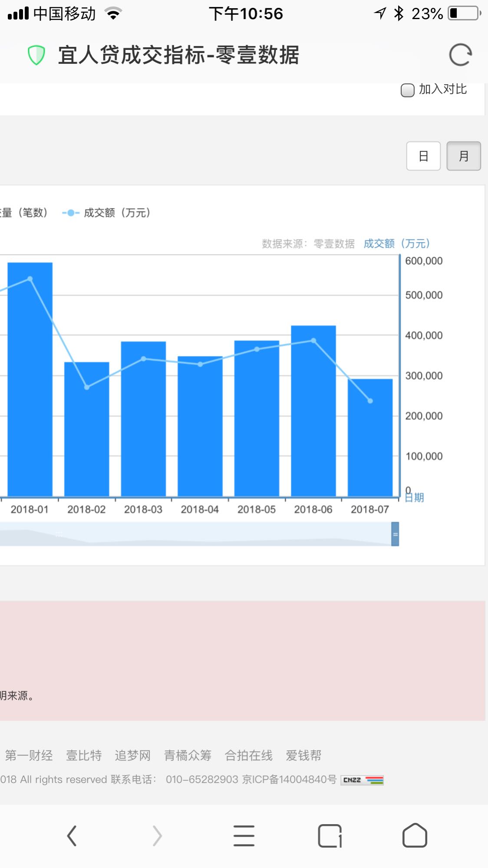Click the 2018-01 bar in chart
Image resolution: width=488 pixels, height=868 pixels.
click(x=30, y=379)
